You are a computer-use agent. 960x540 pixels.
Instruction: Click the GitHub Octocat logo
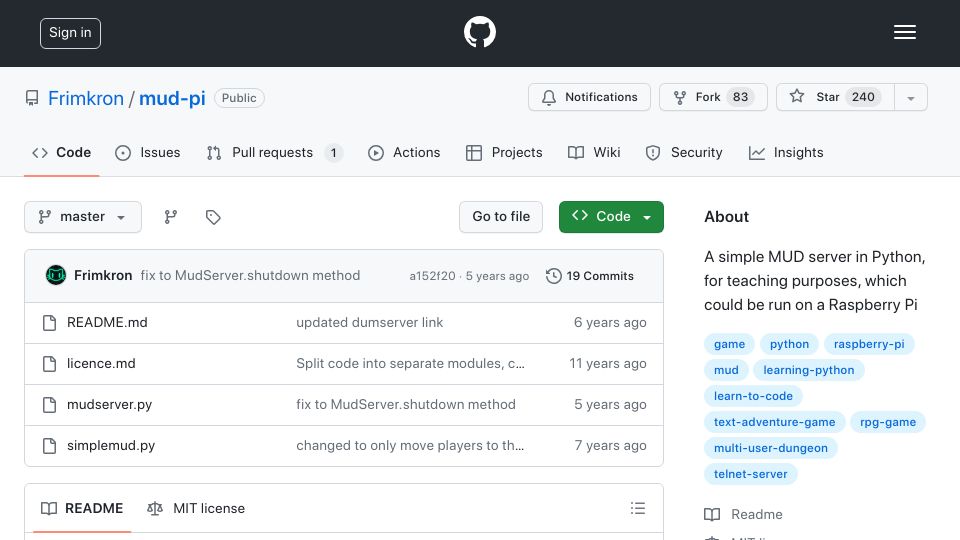click(x=479, y=32)
